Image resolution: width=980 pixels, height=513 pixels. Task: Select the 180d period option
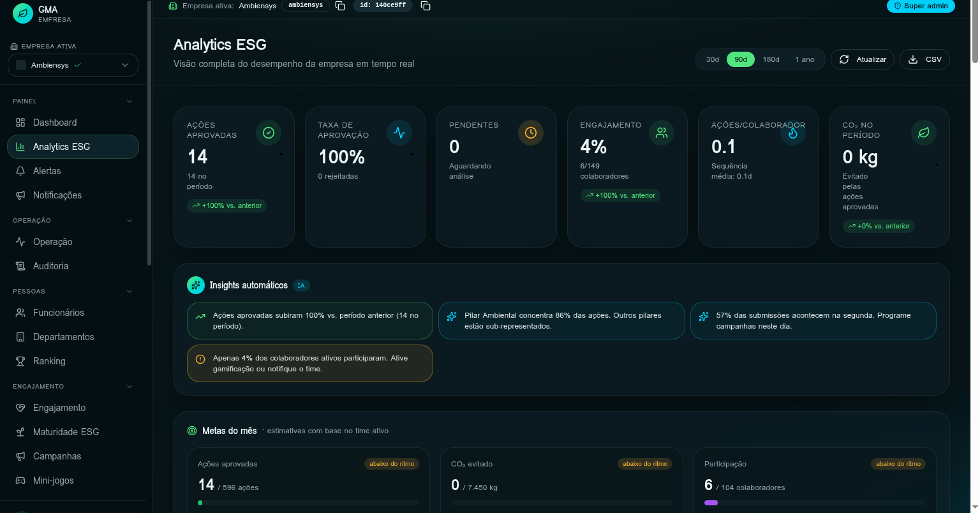pyautogui.click(x=771, y=59)
